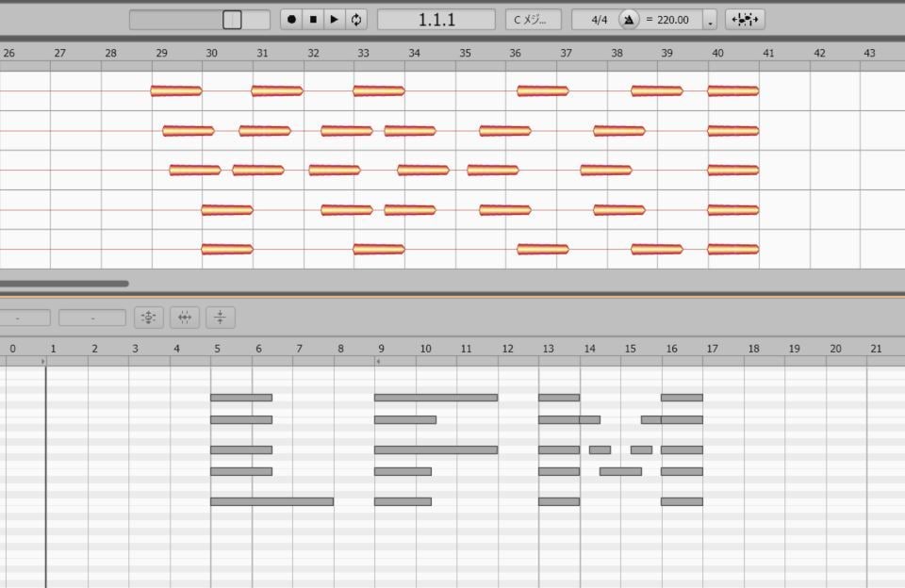Click the loop start marker at measure 1
The image size is (905, 588).
(43, 361)
